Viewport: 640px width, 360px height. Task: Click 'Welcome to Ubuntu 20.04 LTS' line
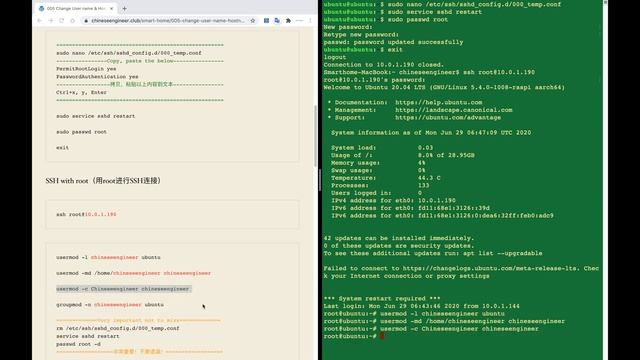coord(444,87)
